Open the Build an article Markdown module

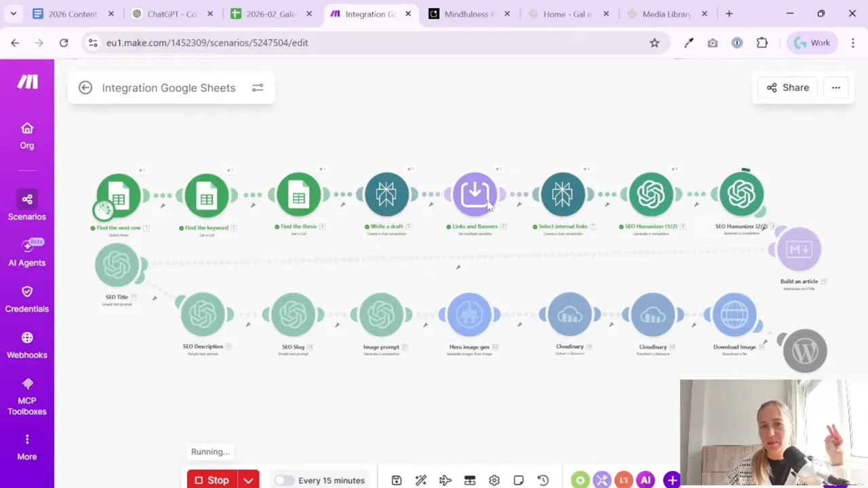(799, 249)
